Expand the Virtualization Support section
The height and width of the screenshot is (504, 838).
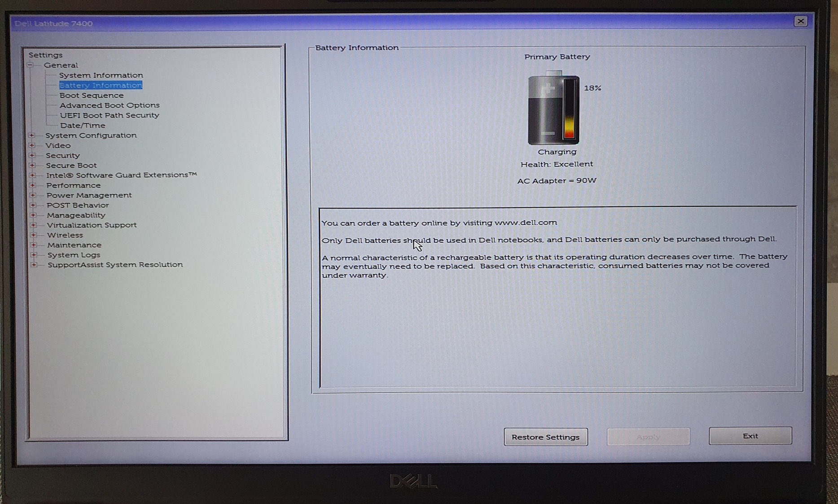click(34, 225)
